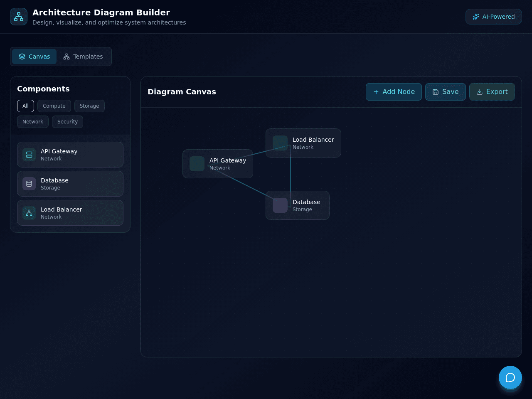Filter components by Storage
The height and width of the screenshot is (399, 532).
tap(89, 106)
